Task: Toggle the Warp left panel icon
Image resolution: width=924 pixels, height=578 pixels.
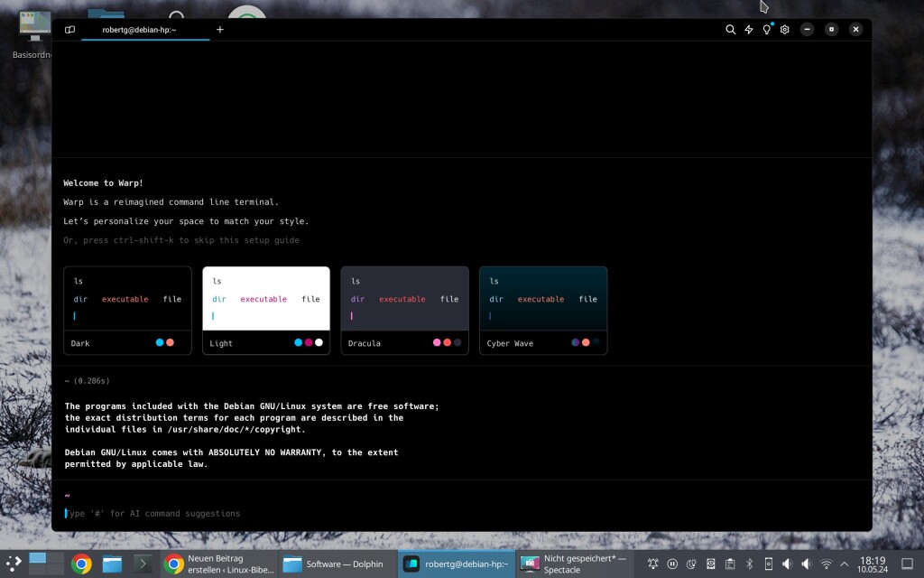Action: point(69,30)
